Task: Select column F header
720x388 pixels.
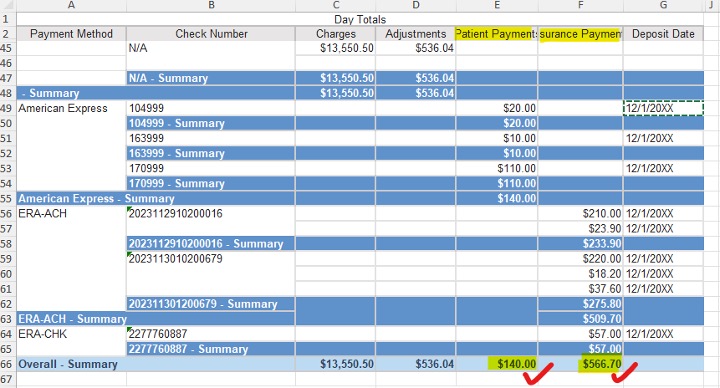Action: point(580,6)
